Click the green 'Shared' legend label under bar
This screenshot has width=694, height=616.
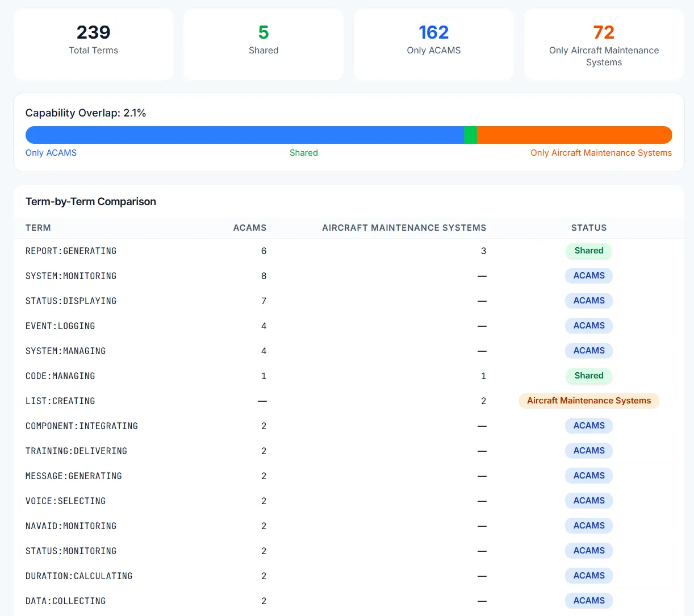tap(304, 153)
